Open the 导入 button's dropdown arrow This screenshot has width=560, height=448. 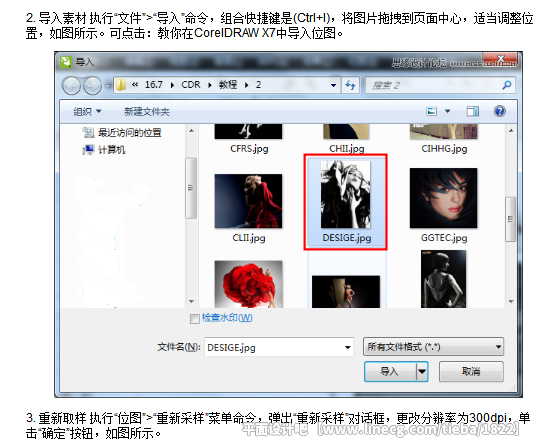(422, 372)
